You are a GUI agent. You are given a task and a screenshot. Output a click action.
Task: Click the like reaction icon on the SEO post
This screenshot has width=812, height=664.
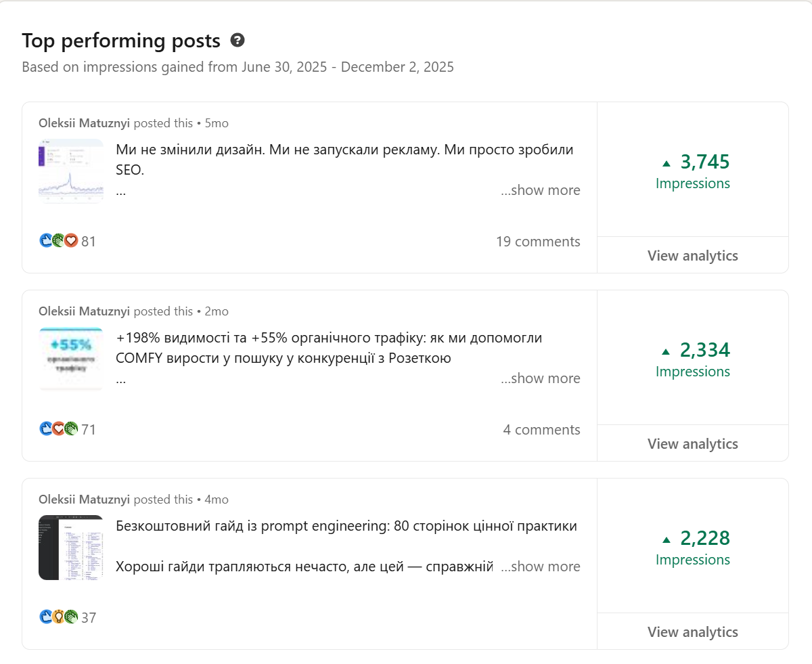coord(46,240)
